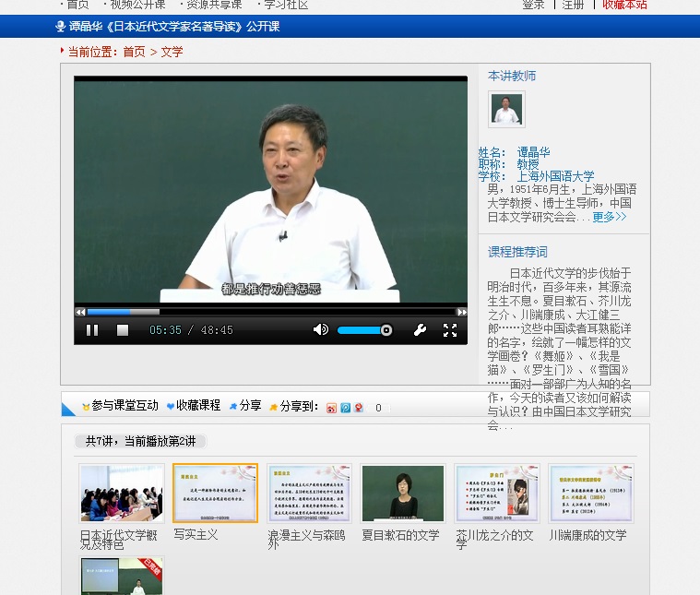
Task: Click 登录 login link
Action: pyautogui.click(x=533, y=5)
